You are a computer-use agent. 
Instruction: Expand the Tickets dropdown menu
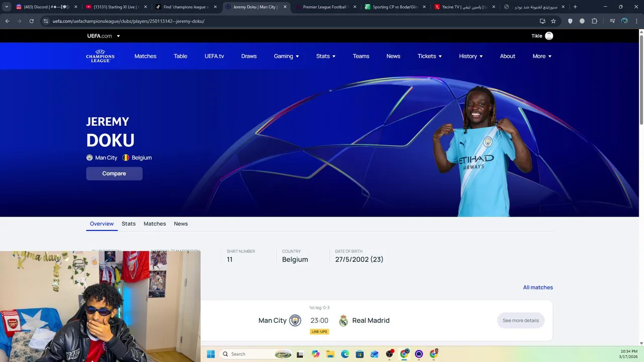(x=430, y=56)
